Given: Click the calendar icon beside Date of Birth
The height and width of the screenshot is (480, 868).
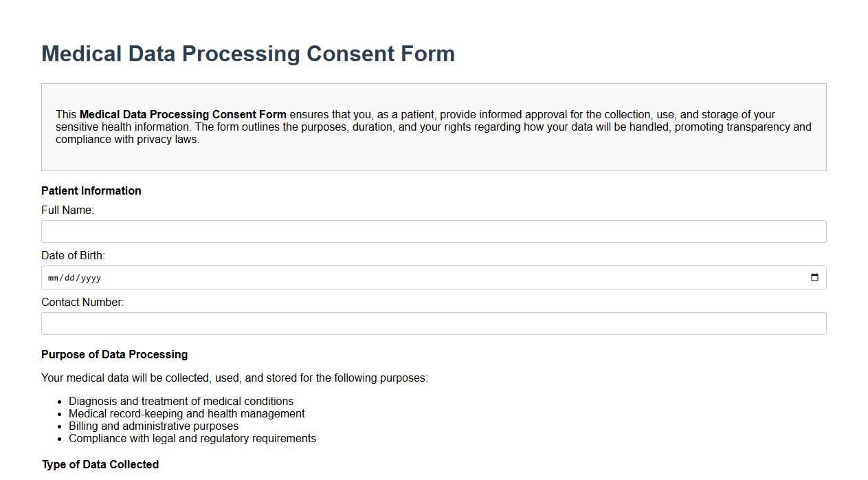Looking at the screenshot, I should (x=815, y=277).
